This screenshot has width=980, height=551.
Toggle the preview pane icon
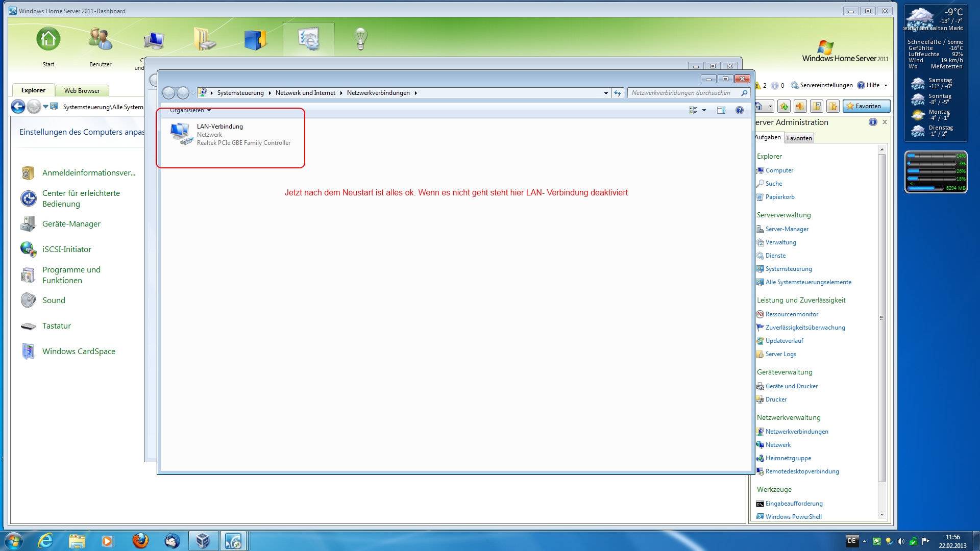click(721, 110)
